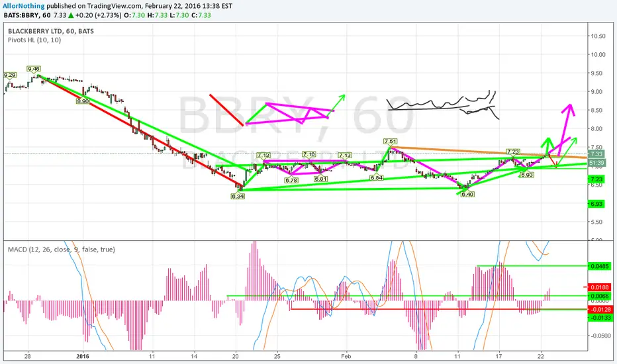The height and width of the screenshot is (364, 617).
Task: Click the 25 date on time axis
Action: pos(277,356)
